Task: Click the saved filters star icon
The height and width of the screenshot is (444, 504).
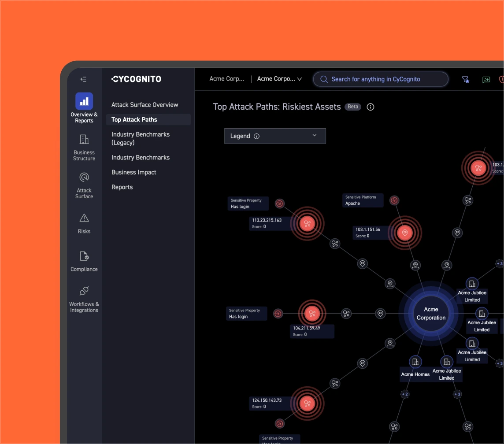Action: click(465, 79)
